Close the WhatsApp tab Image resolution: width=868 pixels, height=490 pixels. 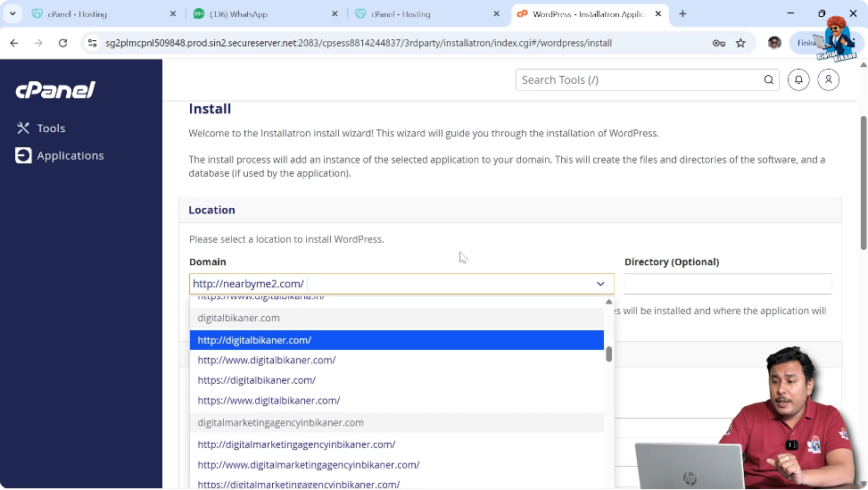[335, 14]
